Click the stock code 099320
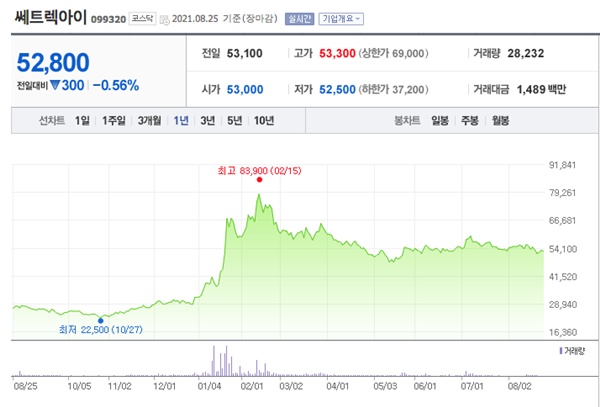 108,20
